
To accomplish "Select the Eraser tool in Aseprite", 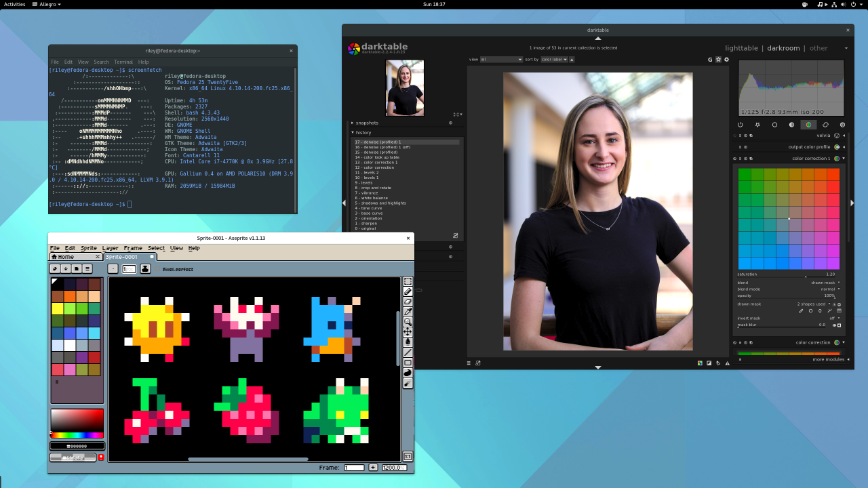I will pos(408,302).
